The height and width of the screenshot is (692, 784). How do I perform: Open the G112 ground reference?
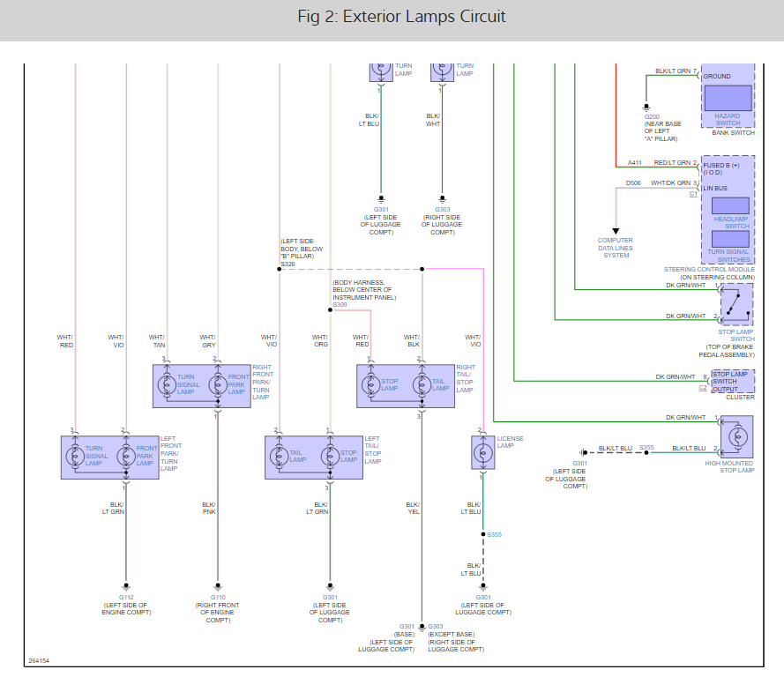click(x=126, y=598)
